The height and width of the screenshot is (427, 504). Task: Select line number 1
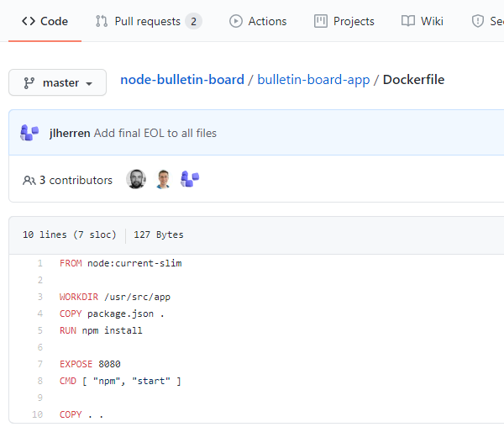pos(39,263)
